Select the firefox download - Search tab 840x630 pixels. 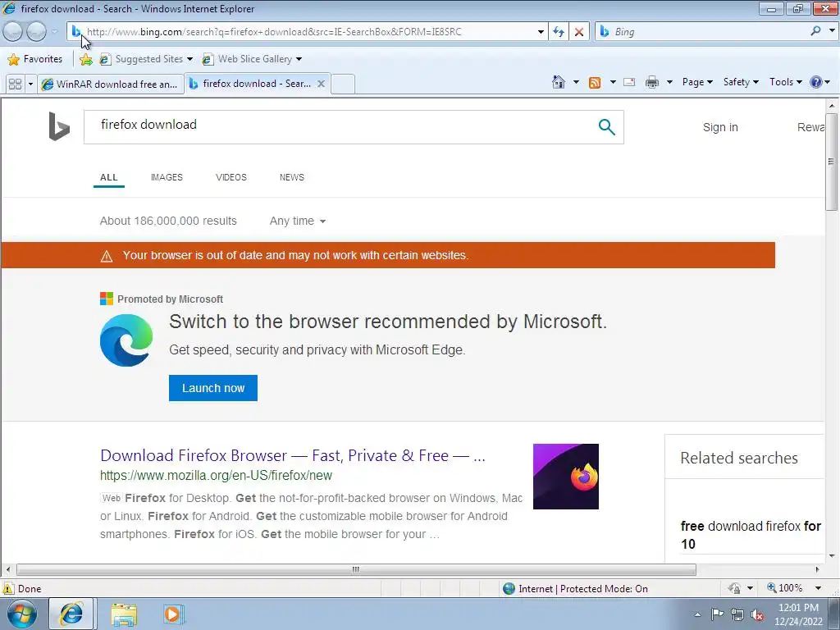coord(251,84)
